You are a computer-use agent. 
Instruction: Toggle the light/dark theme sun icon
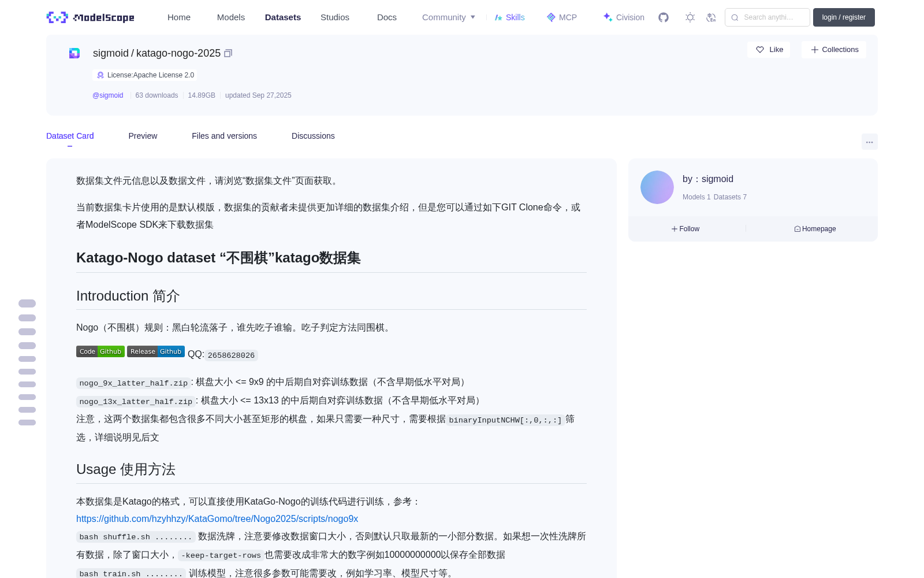pos(690,17)
